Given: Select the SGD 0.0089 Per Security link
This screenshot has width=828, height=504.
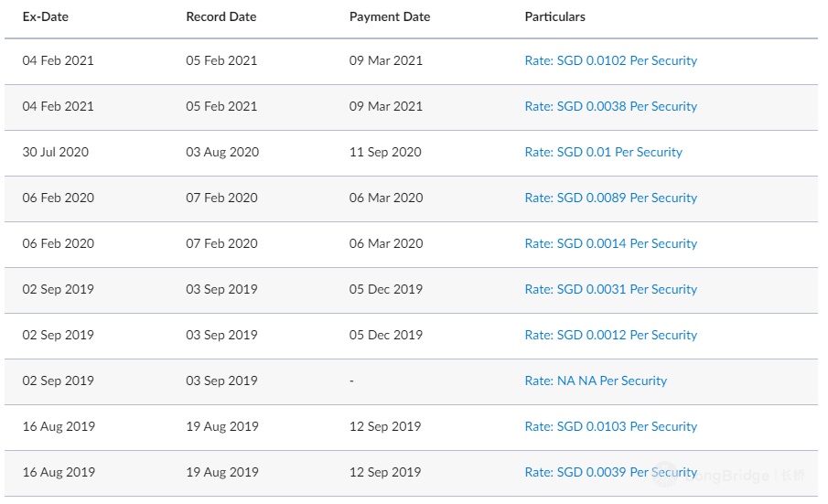Looking at the screenshot, I should pyautogui.click(x=610, y=198).
